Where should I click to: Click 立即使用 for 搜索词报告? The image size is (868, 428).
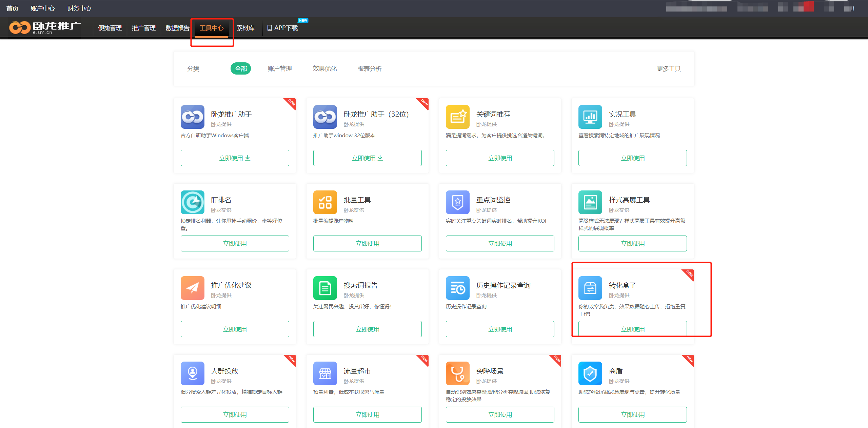coord(367,329)
